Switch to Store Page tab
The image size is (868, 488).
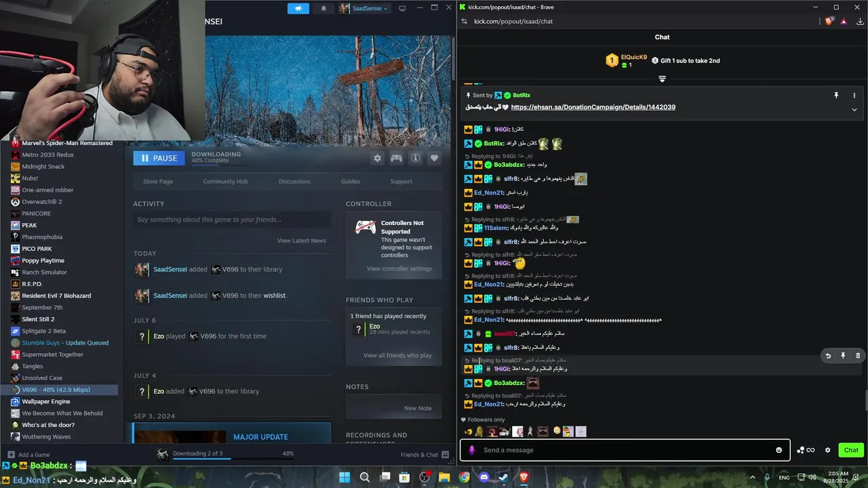coord(158,181)
